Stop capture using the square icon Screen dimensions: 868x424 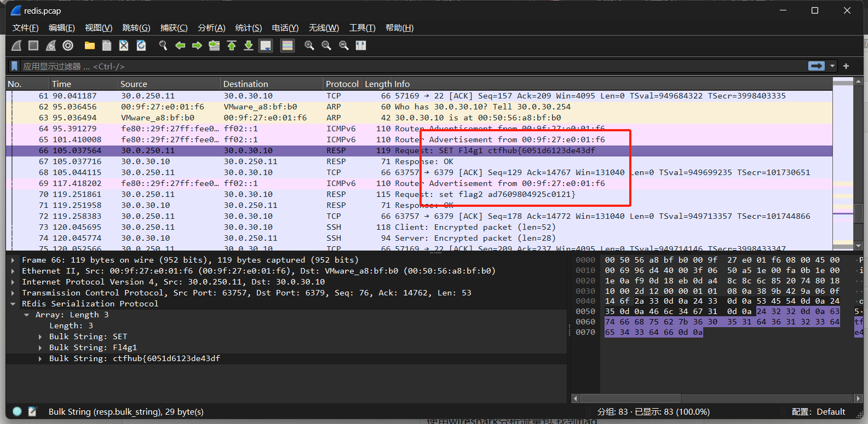33,45
